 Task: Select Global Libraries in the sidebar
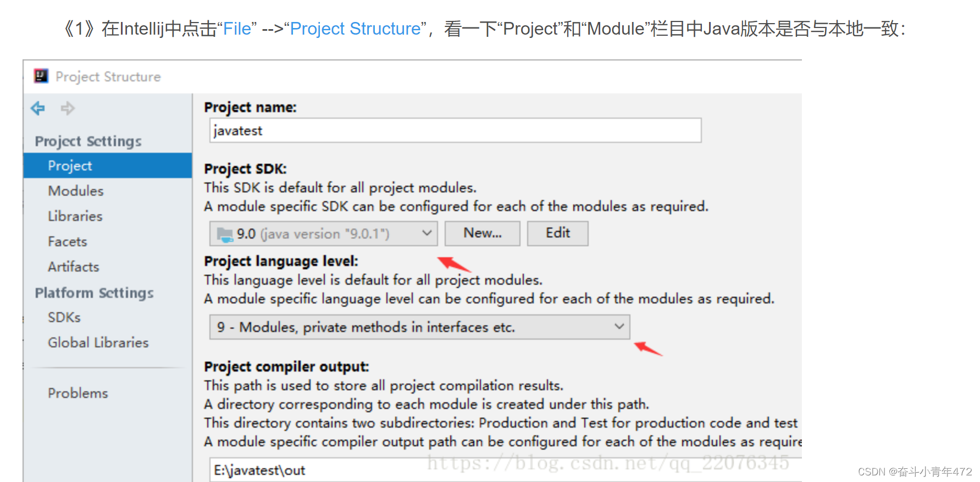[98, 342]
